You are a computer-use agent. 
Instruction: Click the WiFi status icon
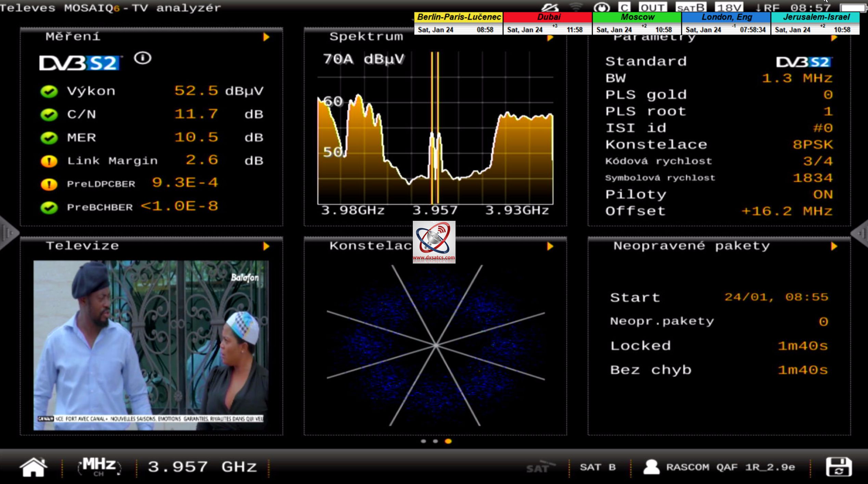[577, 7]
